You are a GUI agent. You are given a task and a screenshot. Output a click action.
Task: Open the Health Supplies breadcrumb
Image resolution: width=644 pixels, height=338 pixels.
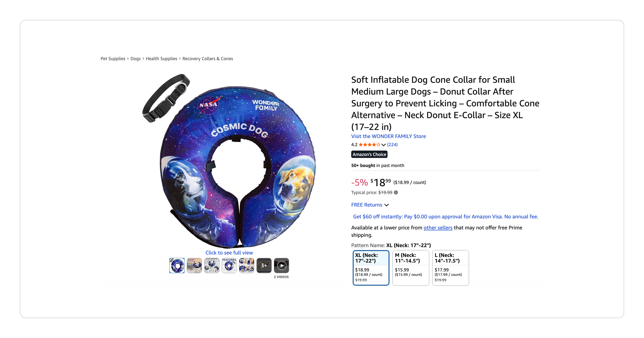click(161, 58)
